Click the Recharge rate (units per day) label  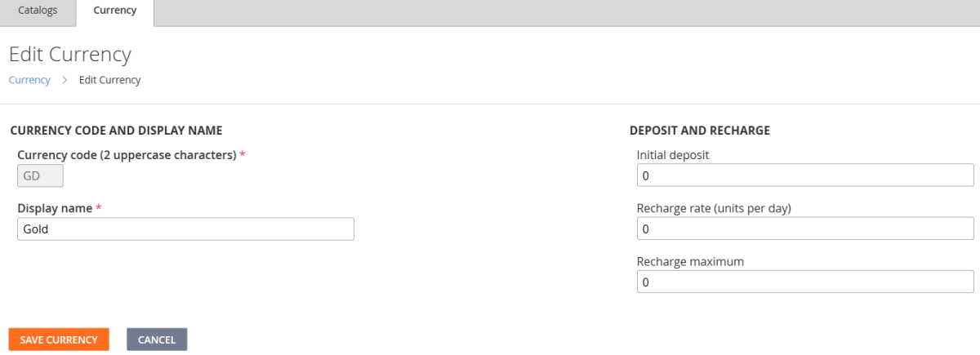(x=714, y=208)
